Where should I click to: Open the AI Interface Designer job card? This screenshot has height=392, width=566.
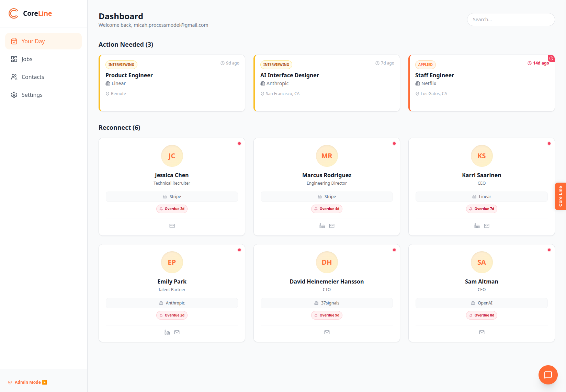click(x=327, y=82)
